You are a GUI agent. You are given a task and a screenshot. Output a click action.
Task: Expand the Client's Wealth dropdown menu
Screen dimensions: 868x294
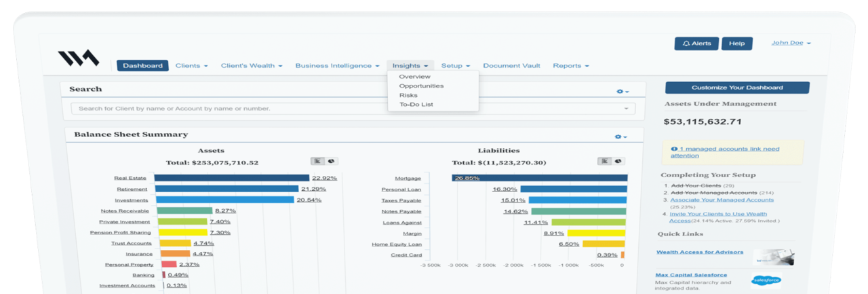click(252, 66)
